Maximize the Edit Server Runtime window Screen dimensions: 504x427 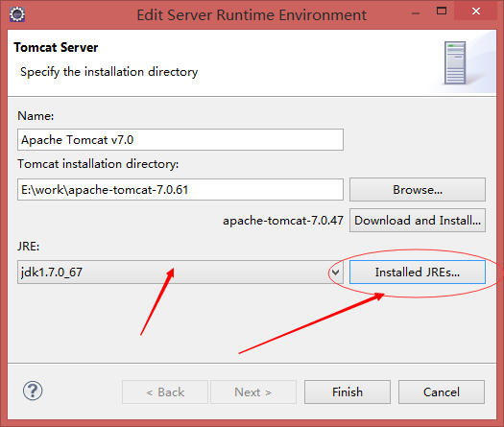[442, 12]
